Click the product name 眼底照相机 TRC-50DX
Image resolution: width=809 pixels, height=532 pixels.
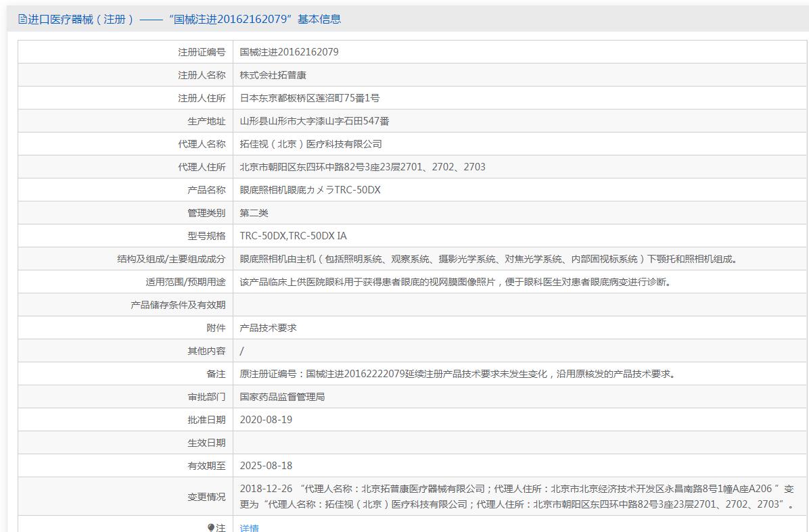310,190
